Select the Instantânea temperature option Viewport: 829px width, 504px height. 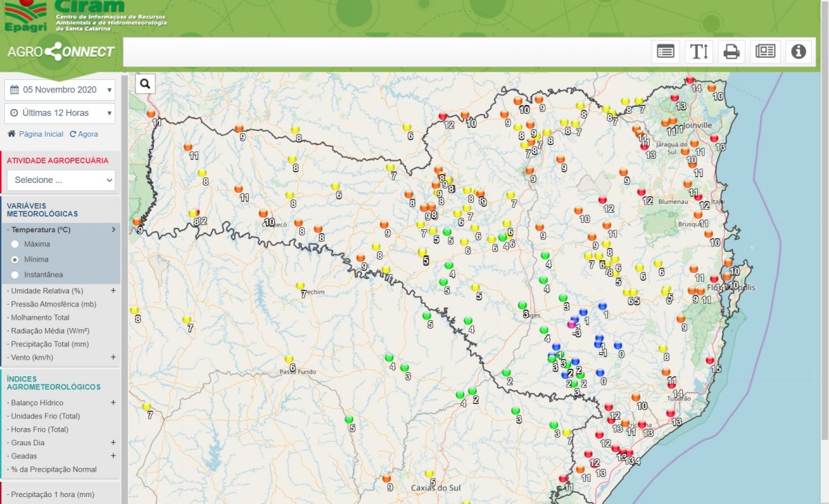[x=15, y=275]
